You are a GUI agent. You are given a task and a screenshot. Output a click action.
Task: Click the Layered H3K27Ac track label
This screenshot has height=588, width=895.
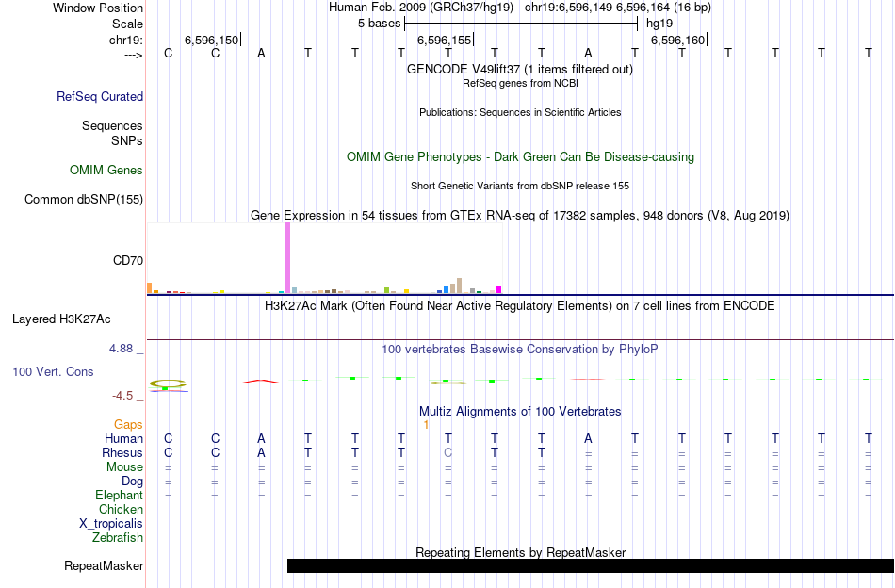pyautogui.click(x=61, y=319)
